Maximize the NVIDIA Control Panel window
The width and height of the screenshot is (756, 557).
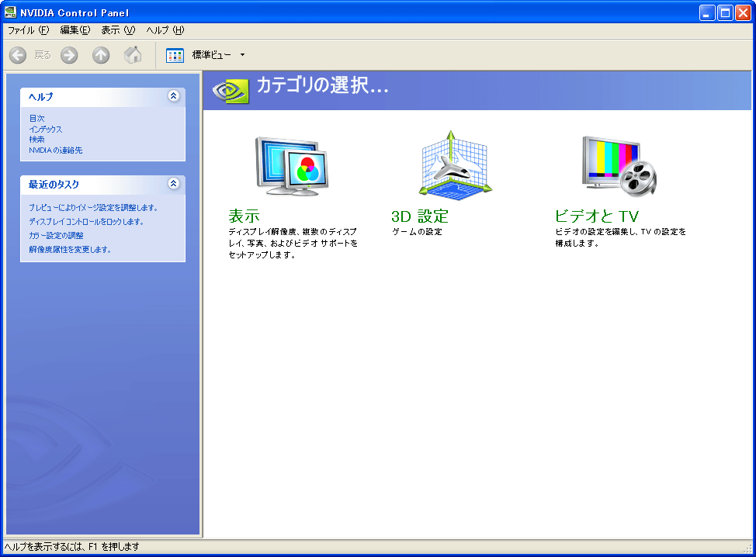pos(725,12)
